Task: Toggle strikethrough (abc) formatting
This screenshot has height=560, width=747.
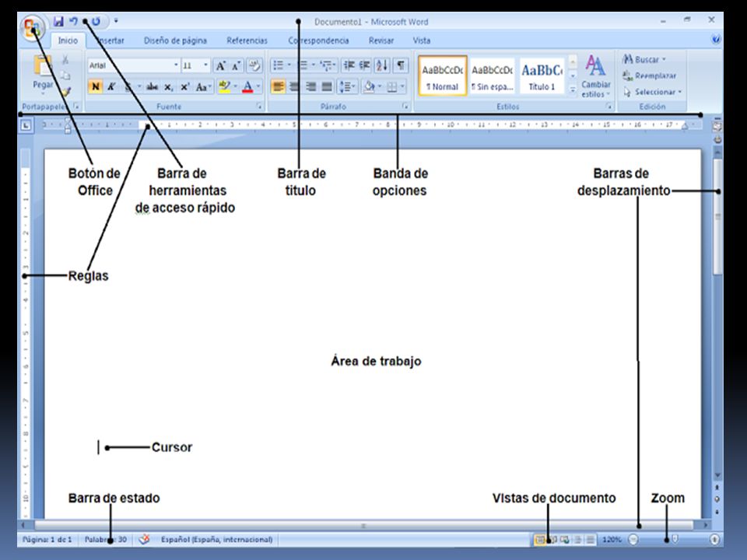Action: pos(152,86)
